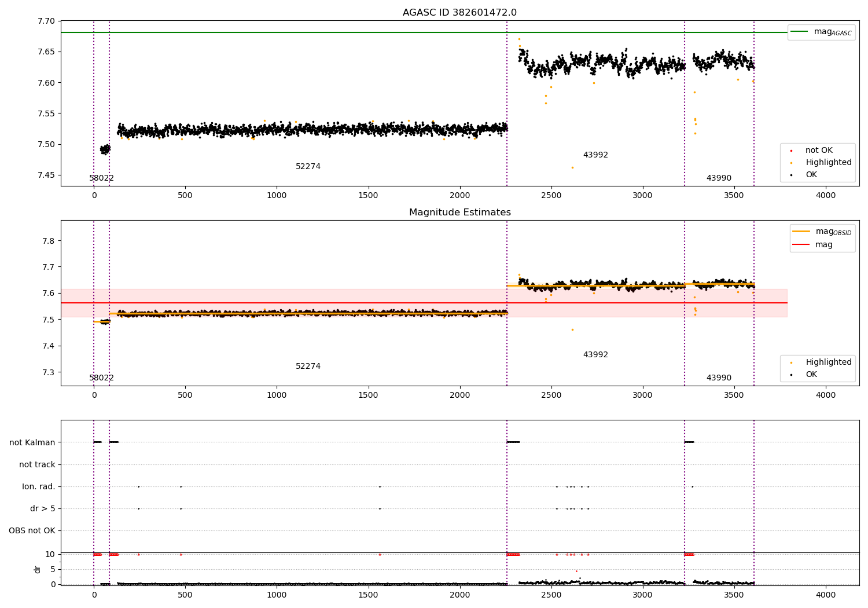Click obsid label 43992 in Magnitude Estimates plot

[595, 355]
